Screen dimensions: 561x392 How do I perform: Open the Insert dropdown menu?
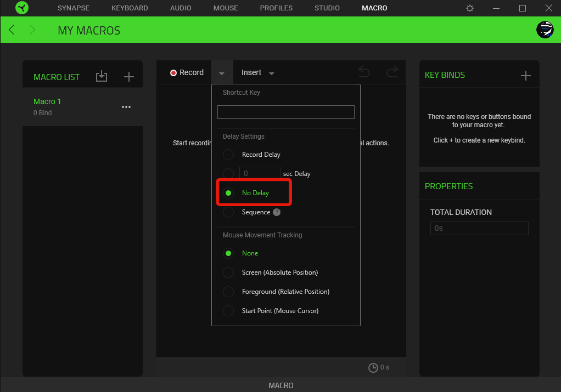click(x=256, y=72)
